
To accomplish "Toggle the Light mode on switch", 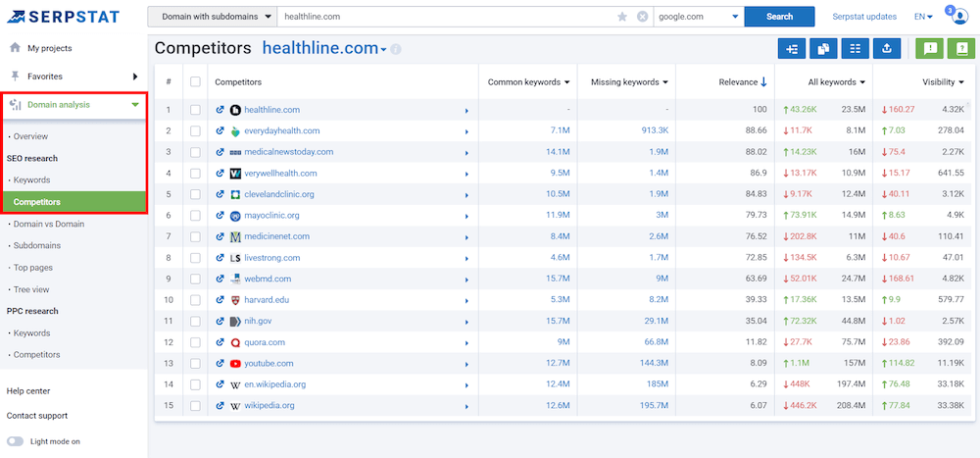I will point(16,441).
